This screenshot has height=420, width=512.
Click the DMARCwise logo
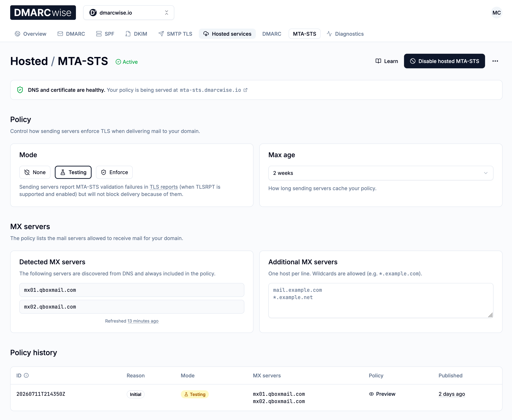pos(43,13)
